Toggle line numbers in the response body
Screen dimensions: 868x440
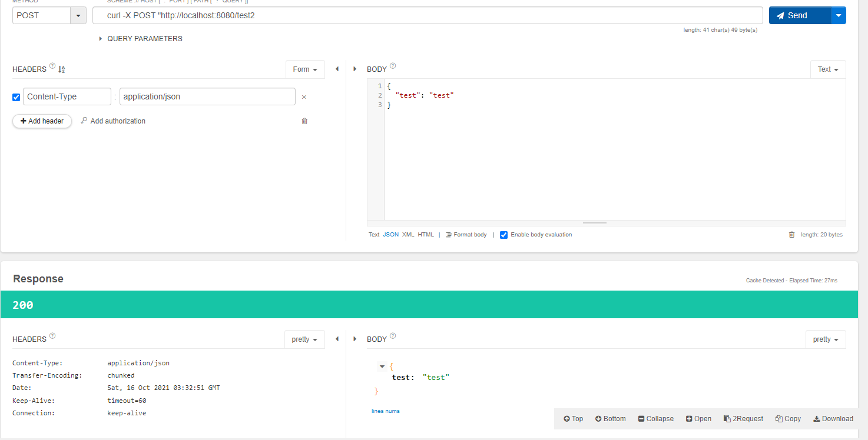386,411
